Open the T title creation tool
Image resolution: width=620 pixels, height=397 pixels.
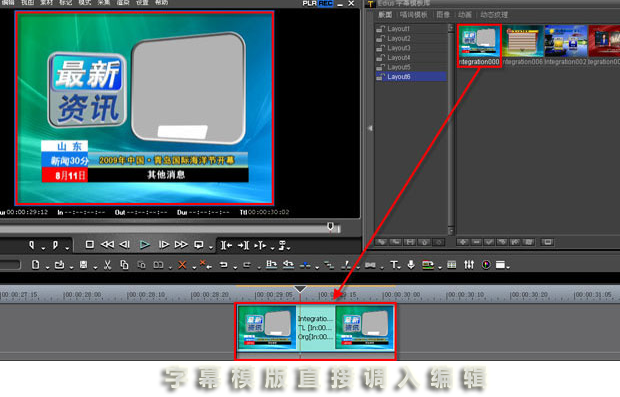[394, 265]
